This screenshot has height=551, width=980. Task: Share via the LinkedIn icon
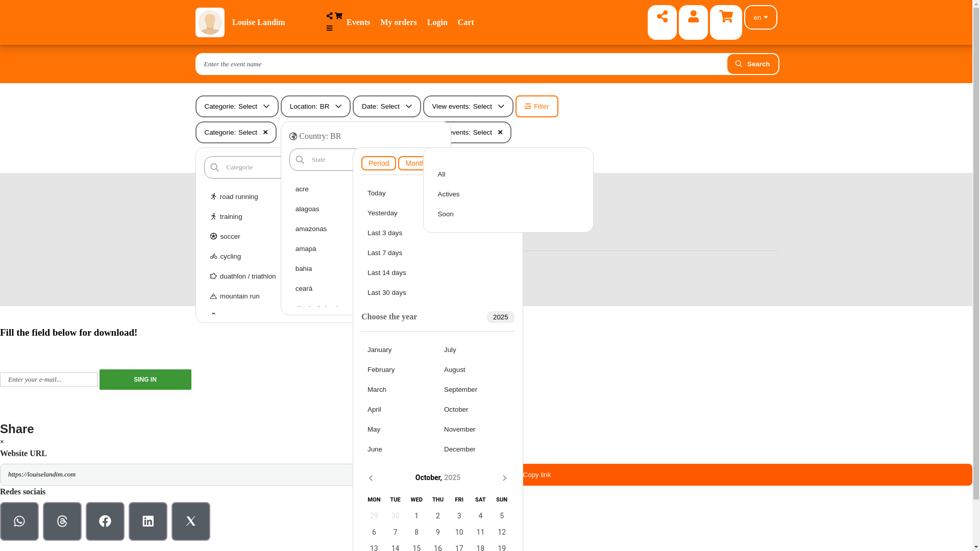[148, 521]
